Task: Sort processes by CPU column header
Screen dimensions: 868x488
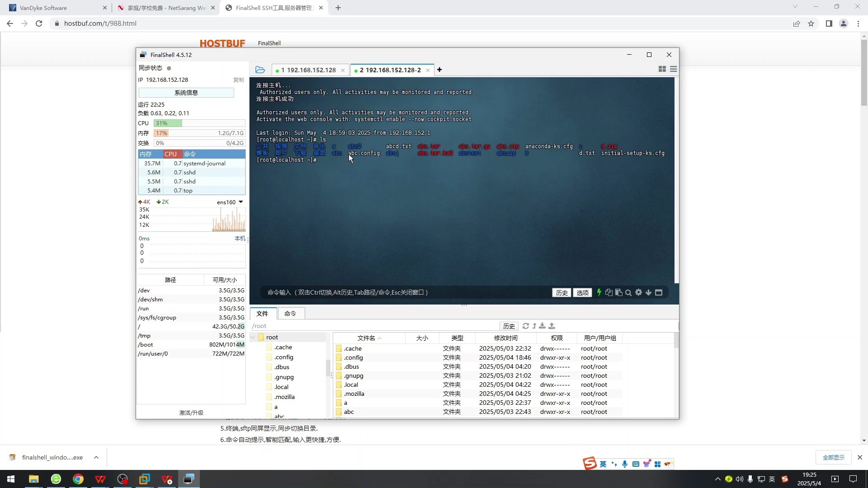Action: pyautogui.click(x=172, y=154)
